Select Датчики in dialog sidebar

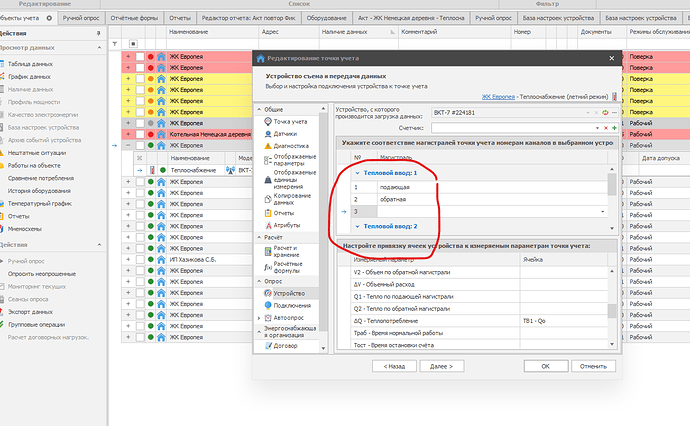click(287, 133)
